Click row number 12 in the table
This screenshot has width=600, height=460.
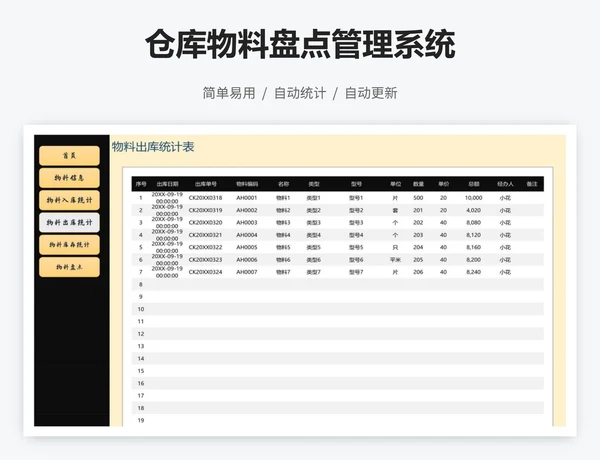click(141, 334)
